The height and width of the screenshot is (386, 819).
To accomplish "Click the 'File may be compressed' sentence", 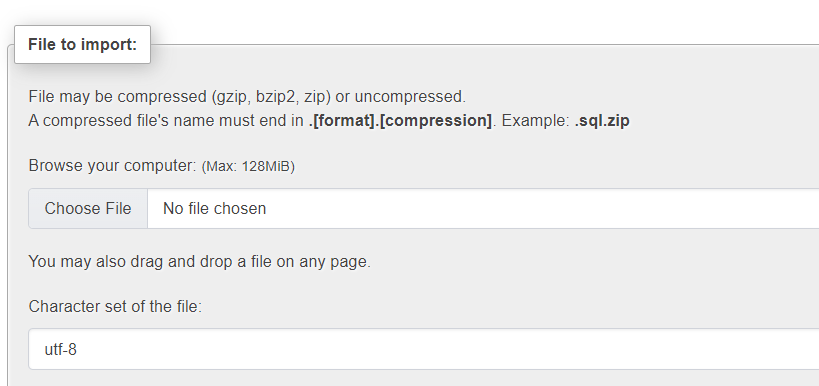I will 247,97.
